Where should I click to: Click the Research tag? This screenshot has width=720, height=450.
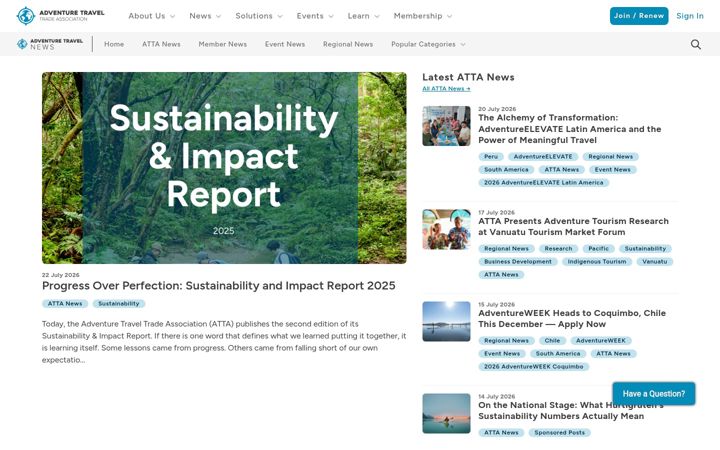(558, 248)
